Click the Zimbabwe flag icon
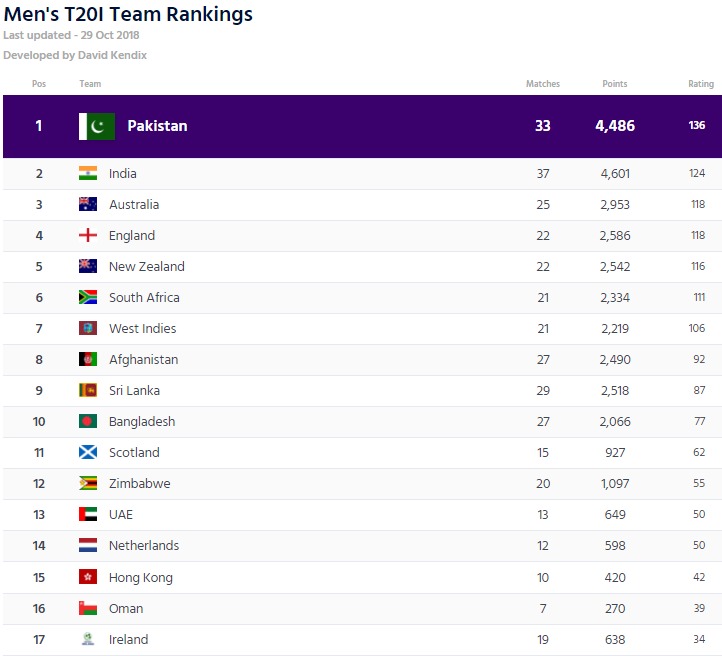 click(88, 483)
